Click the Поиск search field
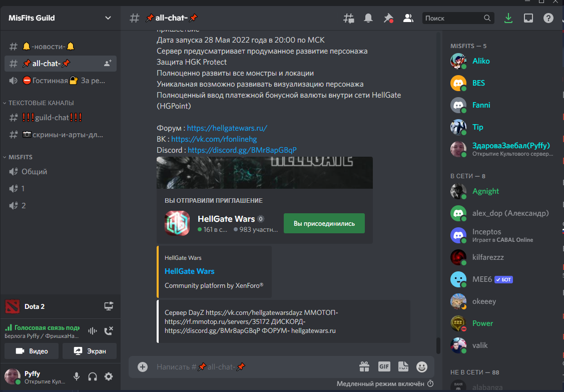Viewport: 564px width, 392px height. click(458, 18)
